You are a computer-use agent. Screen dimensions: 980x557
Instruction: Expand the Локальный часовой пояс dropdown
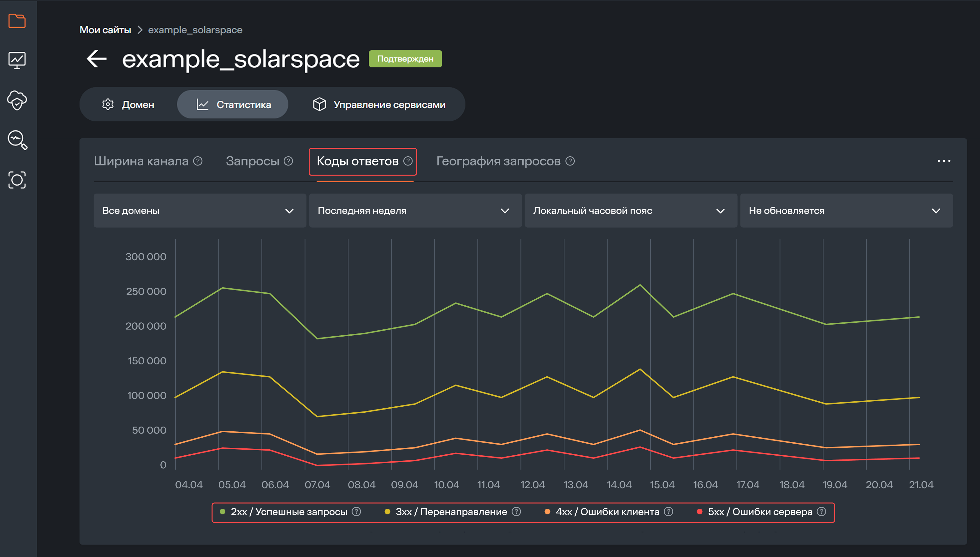pyautogui.click(x=630, y=211)
